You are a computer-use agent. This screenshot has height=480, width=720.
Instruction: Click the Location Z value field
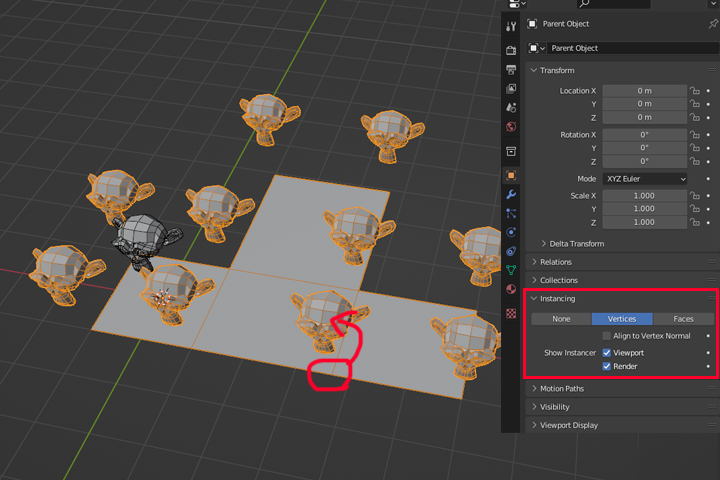(645, 117)
